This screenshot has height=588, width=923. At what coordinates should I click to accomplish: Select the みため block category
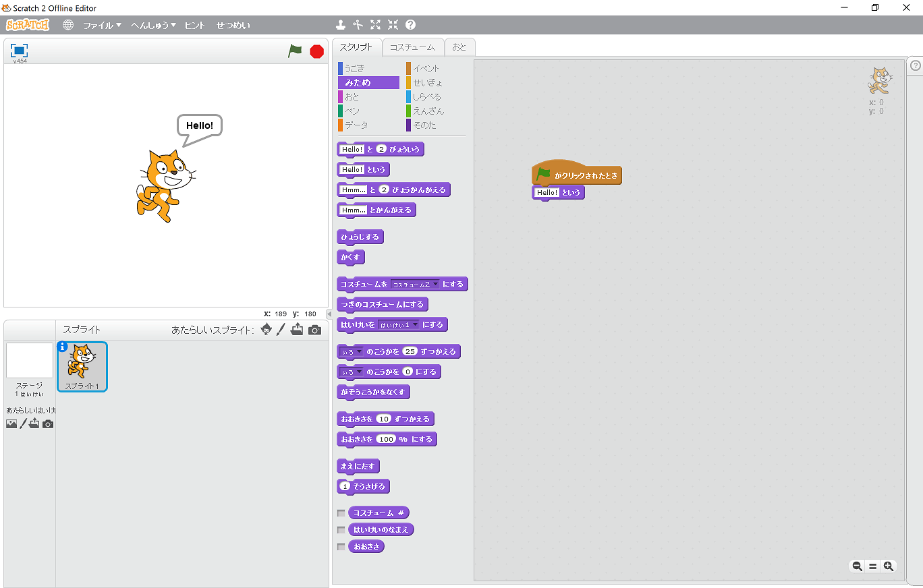pos(368,82)
